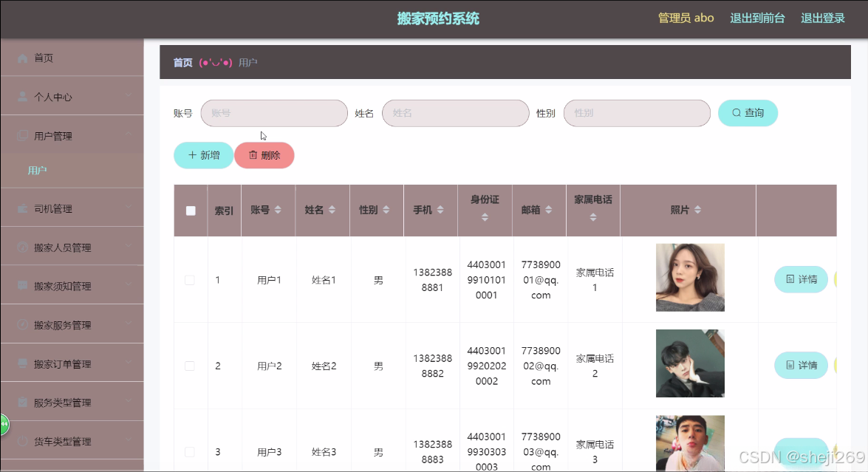Click the 账号 search input field
This screenshot has width=868, height=472.
click(273, 112)
